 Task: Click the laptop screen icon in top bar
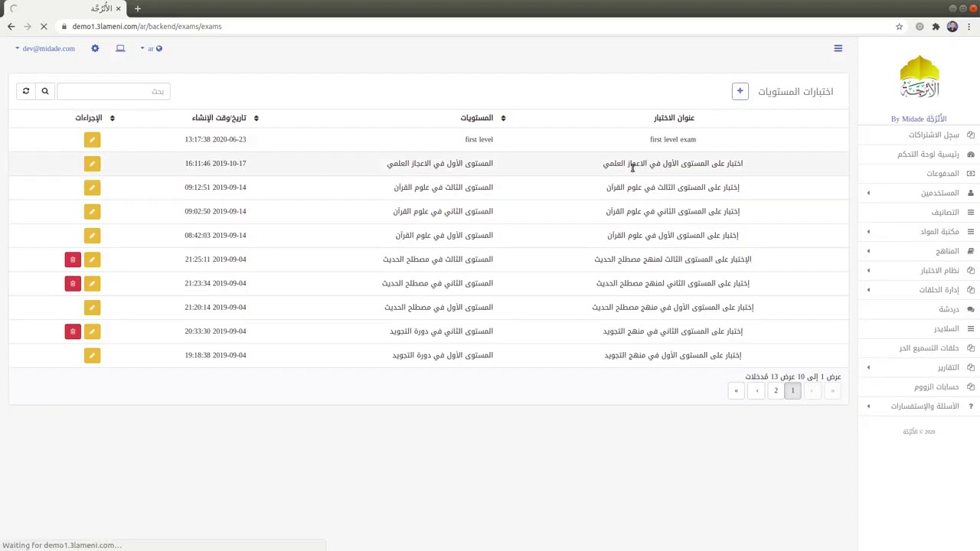[x=120, y=48]
